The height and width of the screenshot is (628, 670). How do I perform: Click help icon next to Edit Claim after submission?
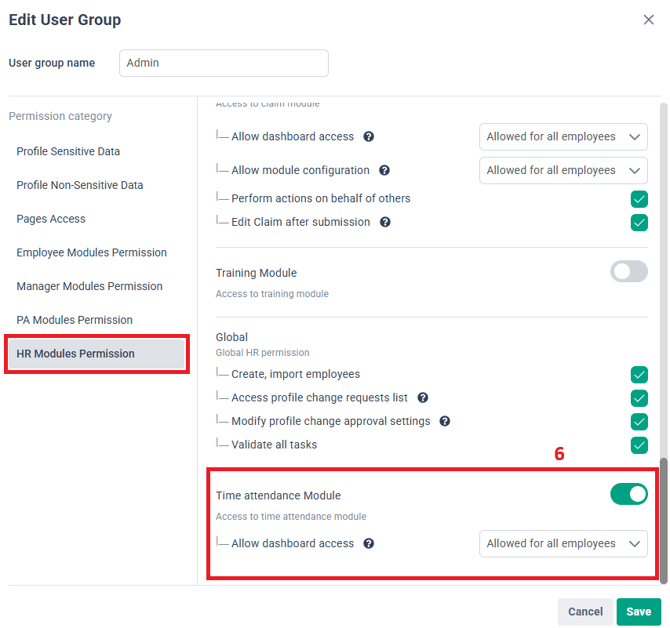pos(385,222)
